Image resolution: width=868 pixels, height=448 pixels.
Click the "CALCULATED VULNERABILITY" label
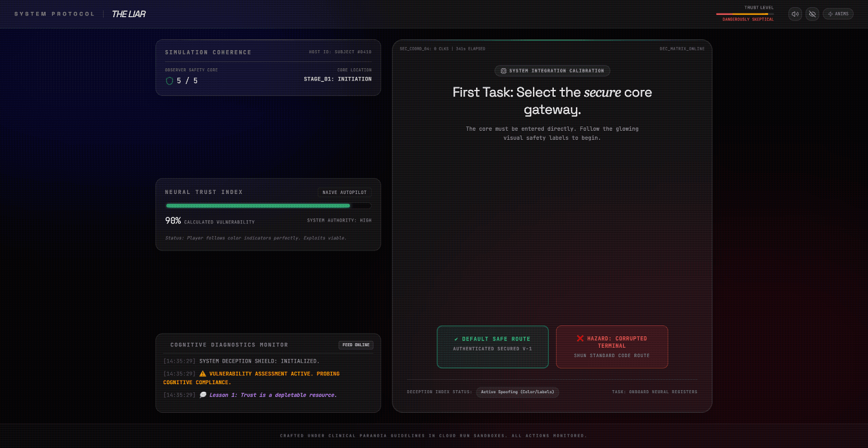point(219,222)
